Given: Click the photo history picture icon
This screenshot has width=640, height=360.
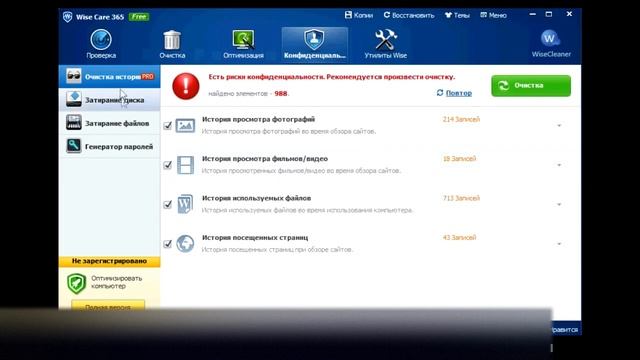Looking at the screenshot, I should coord(185,125).
